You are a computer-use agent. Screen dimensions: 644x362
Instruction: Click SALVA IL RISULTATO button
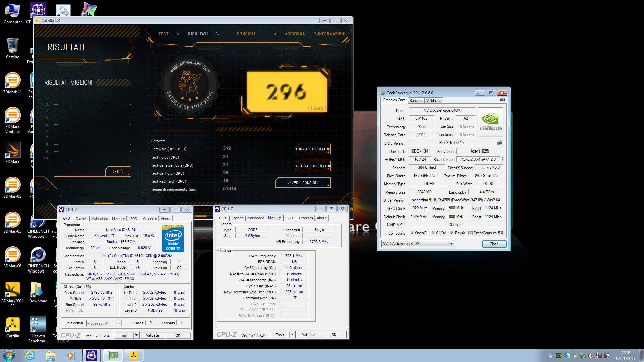coord(313,166)
